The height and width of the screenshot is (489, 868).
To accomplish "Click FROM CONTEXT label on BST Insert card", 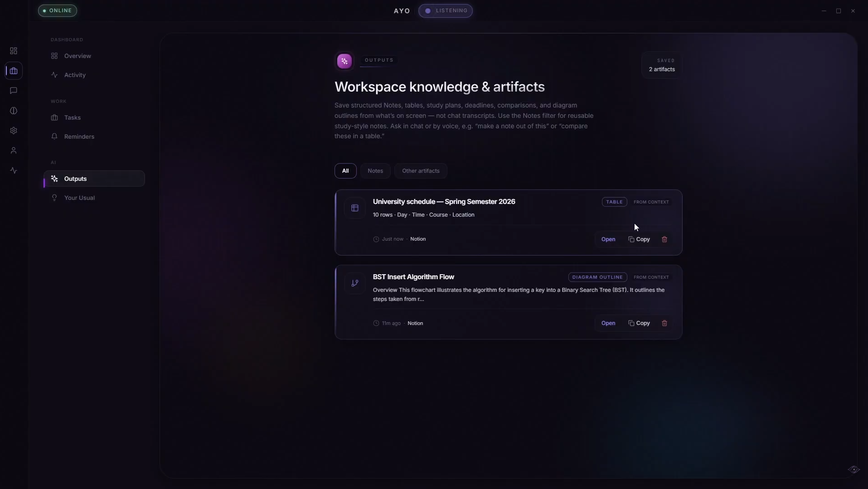I will pyautogui.click(x=651, y=277).
